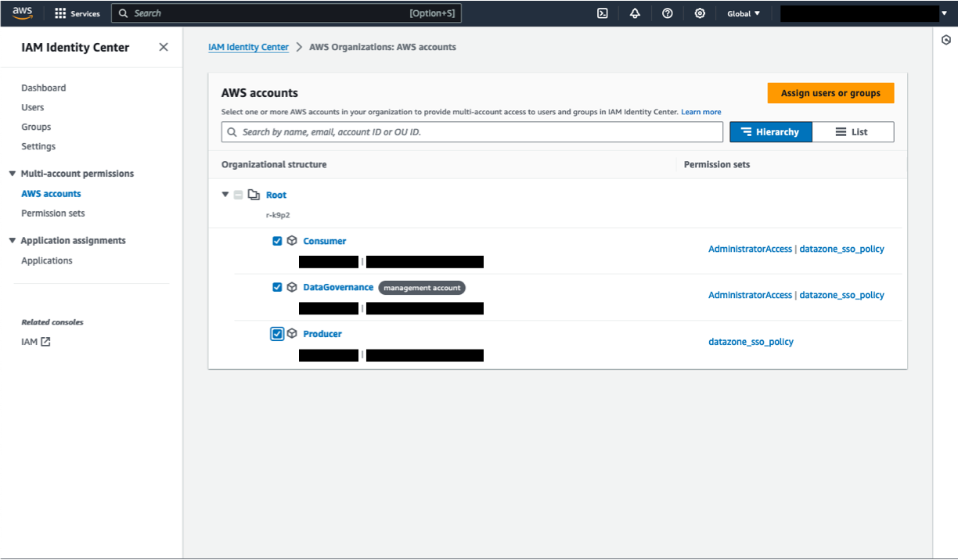Switch to Hierarchy view
958x560 pixels.
pos(771,132)
